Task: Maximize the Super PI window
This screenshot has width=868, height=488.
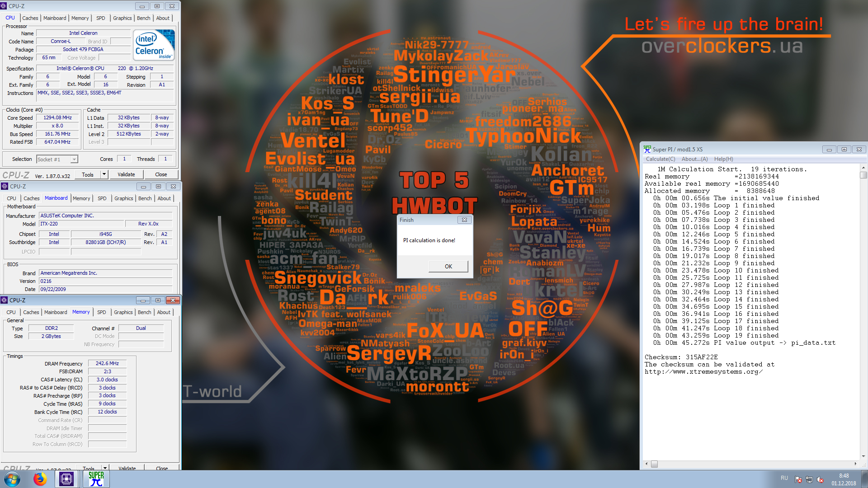Action: (x=844, y=149)
